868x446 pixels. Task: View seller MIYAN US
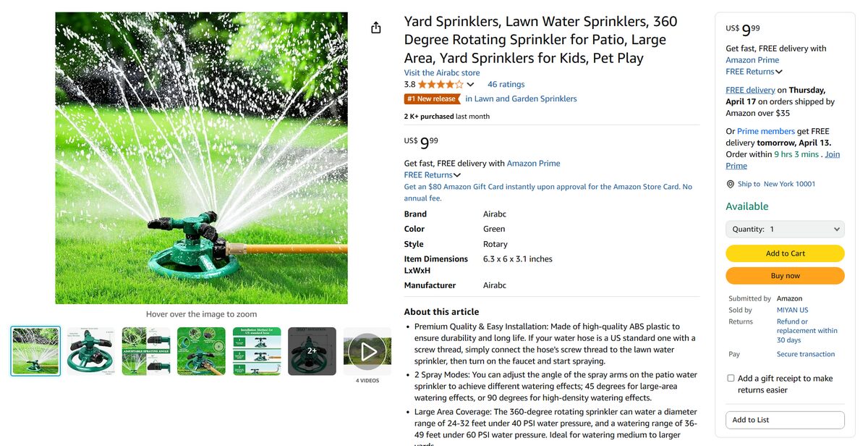pos(793,309)
